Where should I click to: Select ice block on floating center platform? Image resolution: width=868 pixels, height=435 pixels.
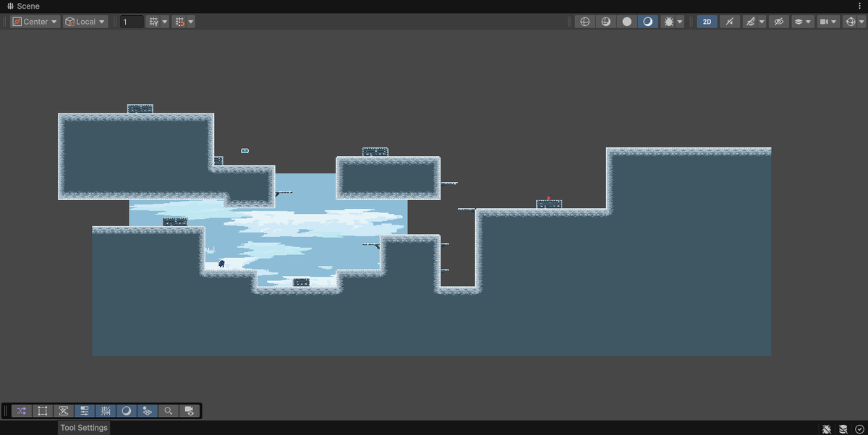(375, 152)
